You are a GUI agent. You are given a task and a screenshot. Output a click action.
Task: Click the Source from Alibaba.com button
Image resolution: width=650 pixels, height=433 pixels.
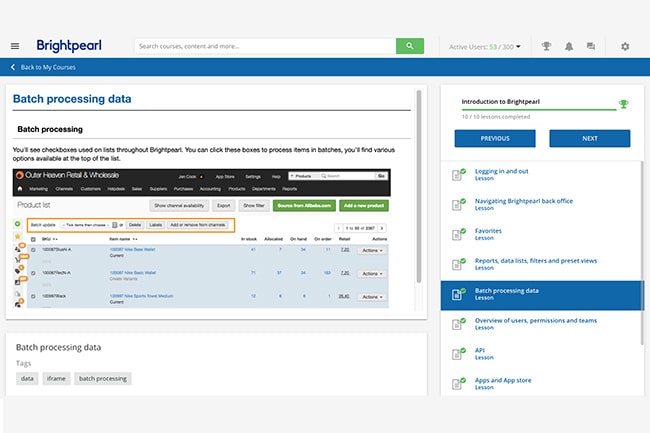[x=304, y=206]
